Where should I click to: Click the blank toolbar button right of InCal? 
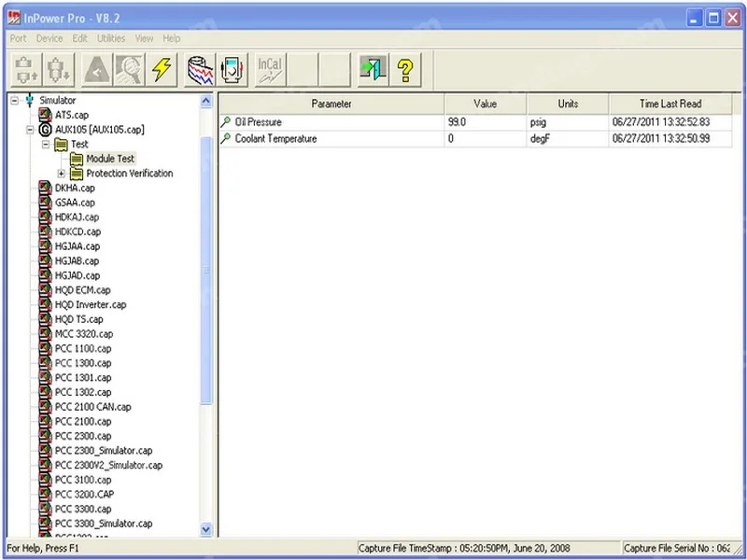(x=303, y=69)
